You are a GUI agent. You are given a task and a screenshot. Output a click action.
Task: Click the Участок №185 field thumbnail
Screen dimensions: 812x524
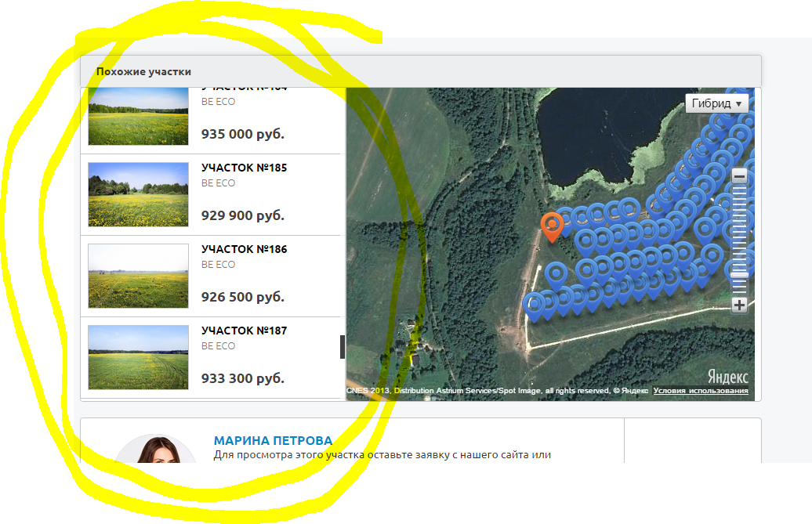(138, 194)
